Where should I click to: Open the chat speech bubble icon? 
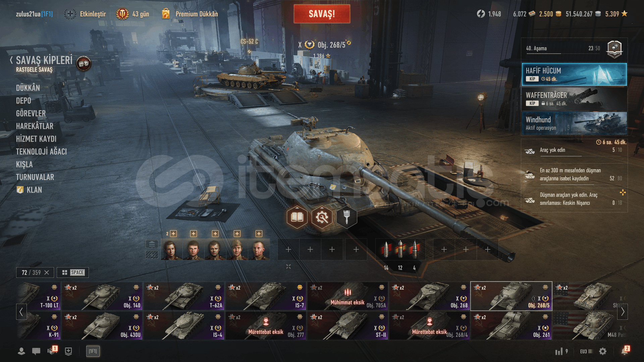36,351
